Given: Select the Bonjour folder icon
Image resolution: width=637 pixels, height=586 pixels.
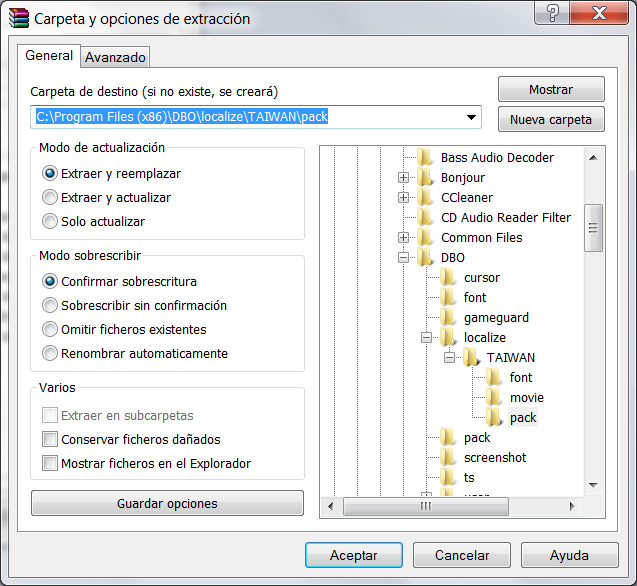Looking at the screenshot, I should click(426, 178).
